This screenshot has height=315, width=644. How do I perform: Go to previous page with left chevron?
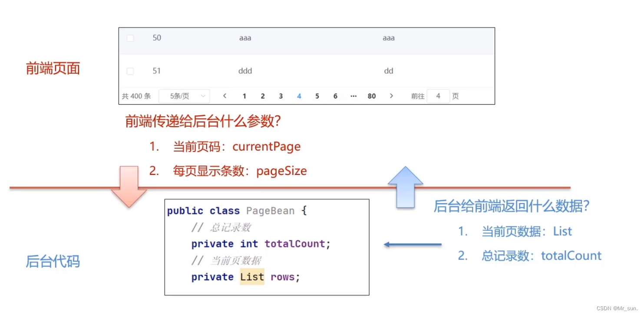(x=225, y=96)
